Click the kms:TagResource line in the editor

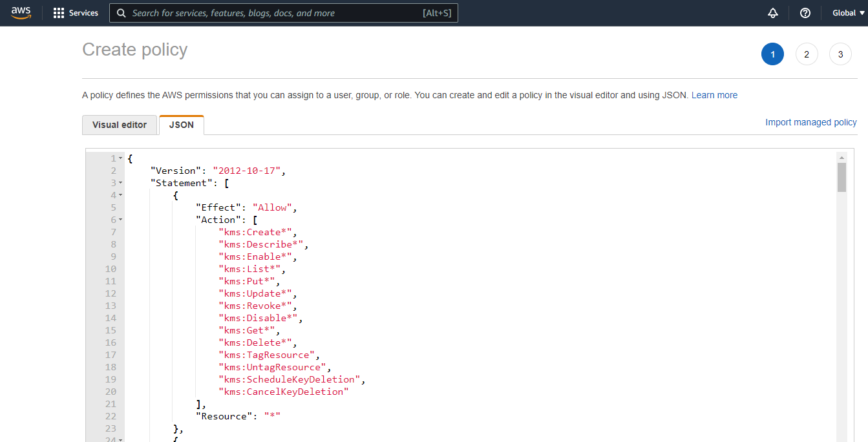[x=266, y=354]
